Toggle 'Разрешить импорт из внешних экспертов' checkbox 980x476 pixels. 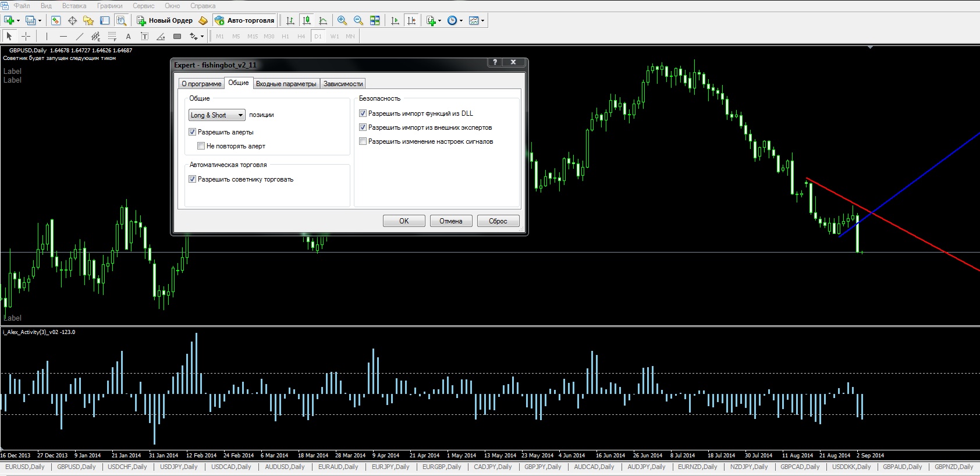pos(363,127)
